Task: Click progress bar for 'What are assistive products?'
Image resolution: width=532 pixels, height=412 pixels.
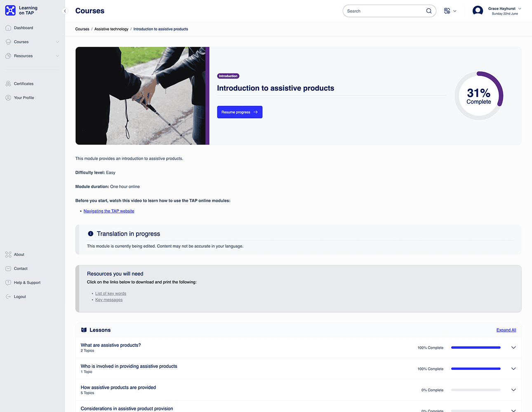Action: tap(476, 348)
